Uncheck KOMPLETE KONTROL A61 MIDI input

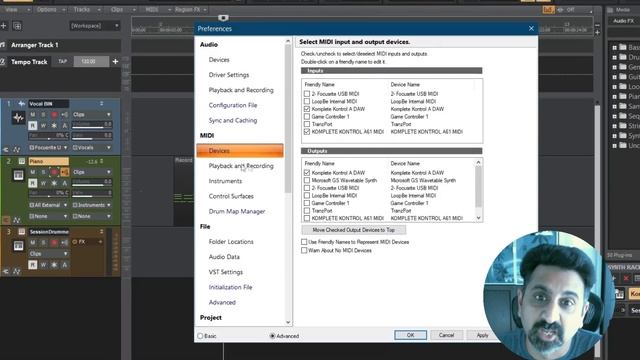coord(307,131)
